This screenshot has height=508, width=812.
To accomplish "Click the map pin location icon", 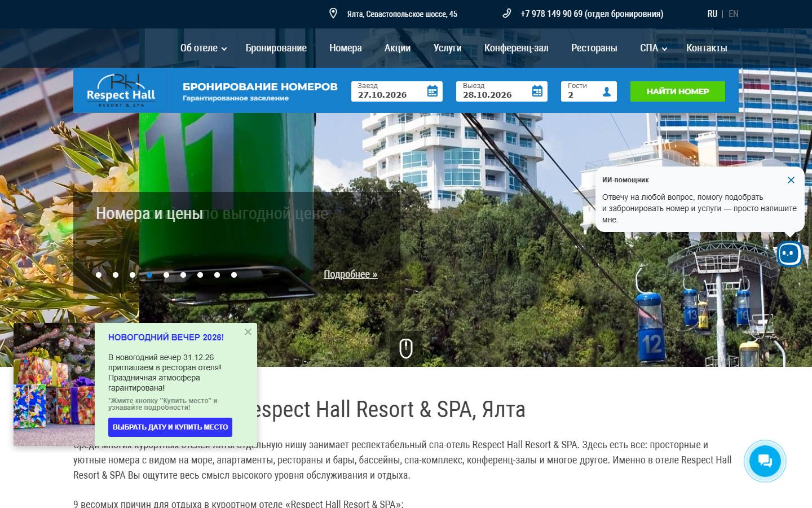I will click(x=333, y=14).
